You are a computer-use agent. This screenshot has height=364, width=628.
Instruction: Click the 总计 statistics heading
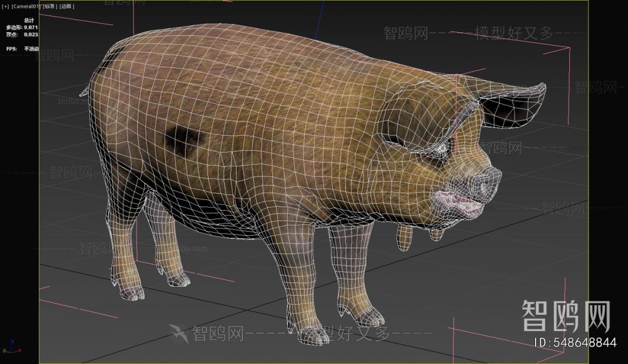tap(29, 21)
